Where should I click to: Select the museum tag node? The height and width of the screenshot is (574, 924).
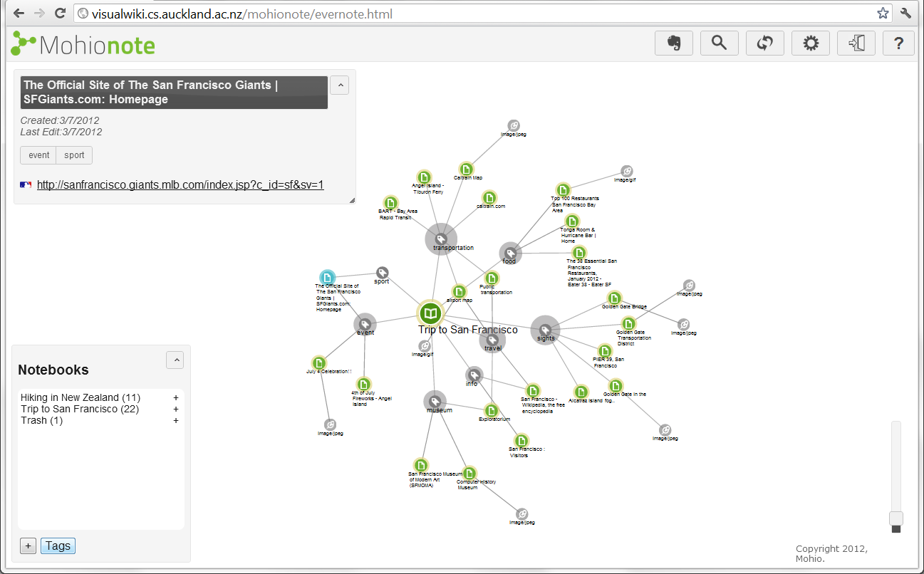point(435,402)
